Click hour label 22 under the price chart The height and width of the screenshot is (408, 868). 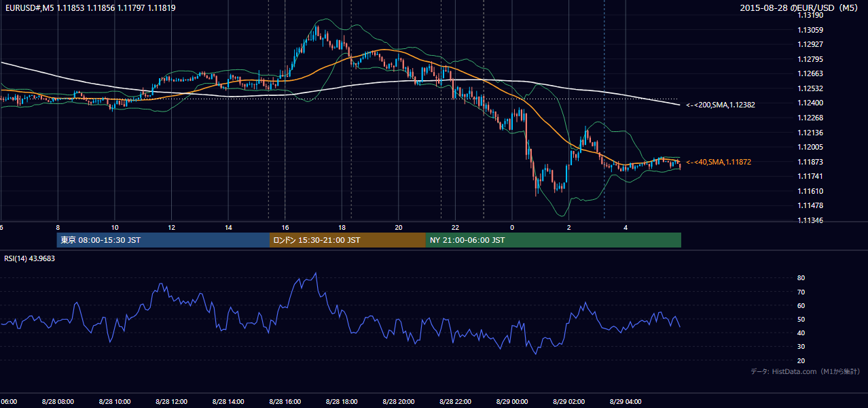coord(456,228)
